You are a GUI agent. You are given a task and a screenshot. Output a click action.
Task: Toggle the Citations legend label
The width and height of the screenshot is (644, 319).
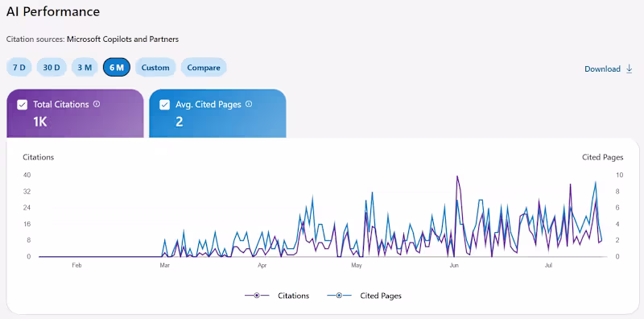(x=293, y=296)
